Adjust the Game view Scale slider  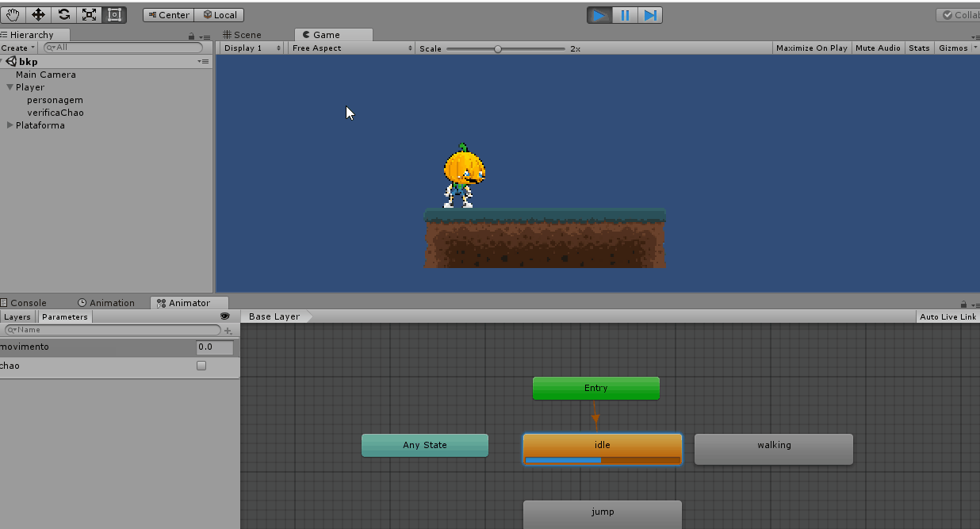tap(498, 48)
